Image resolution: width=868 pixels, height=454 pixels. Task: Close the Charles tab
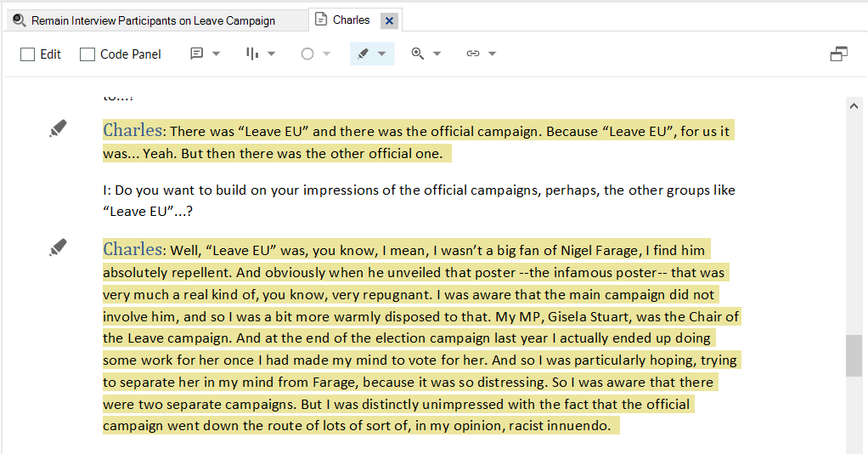click(389, 20)
